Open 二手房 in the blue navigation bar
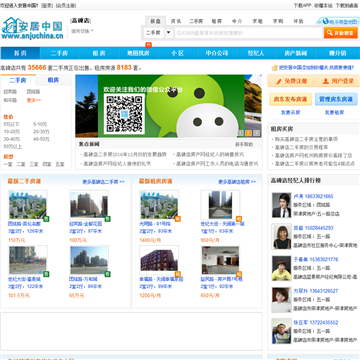 pos(59,53)
